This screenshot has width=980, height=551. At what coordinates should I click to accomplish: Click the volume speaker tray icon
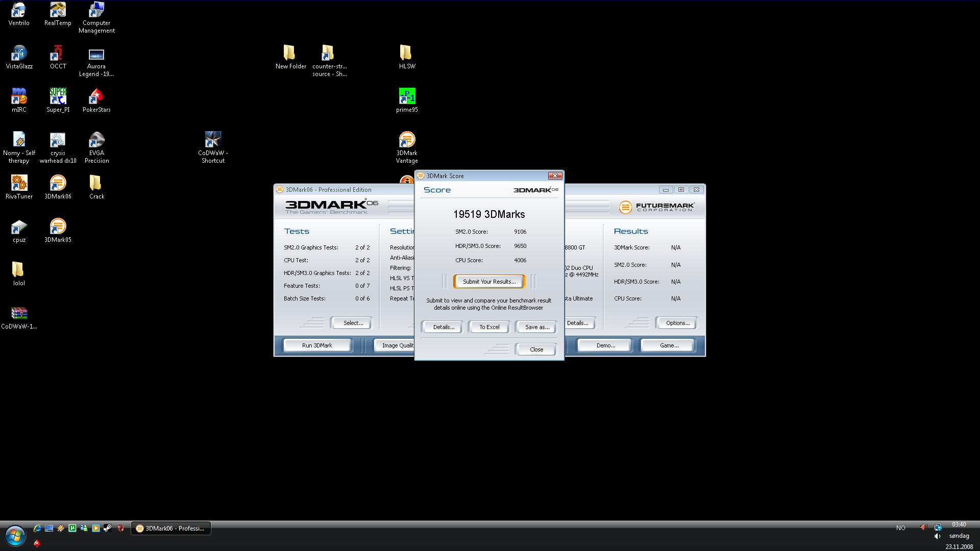click(x=938, y=536)
